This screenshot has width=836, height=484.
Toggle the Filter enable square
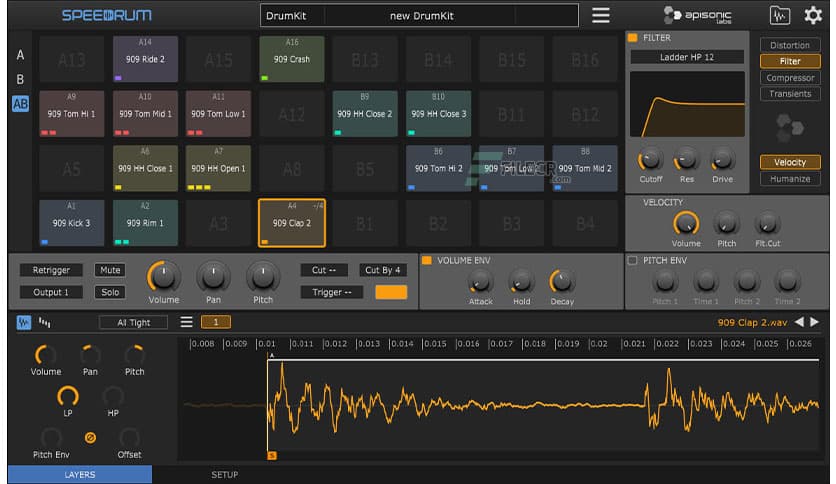pos(633,38)
